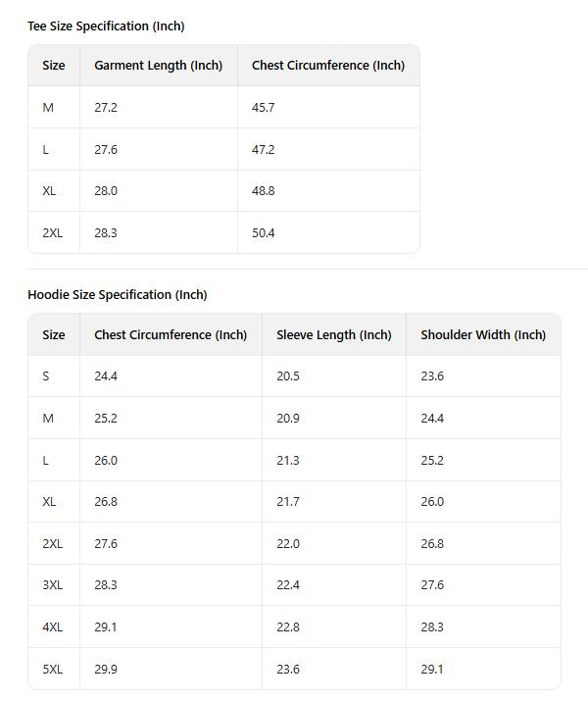
Task: Click the "Tee Size Specification (Inch)" heading
Action: tap(106, 26)
